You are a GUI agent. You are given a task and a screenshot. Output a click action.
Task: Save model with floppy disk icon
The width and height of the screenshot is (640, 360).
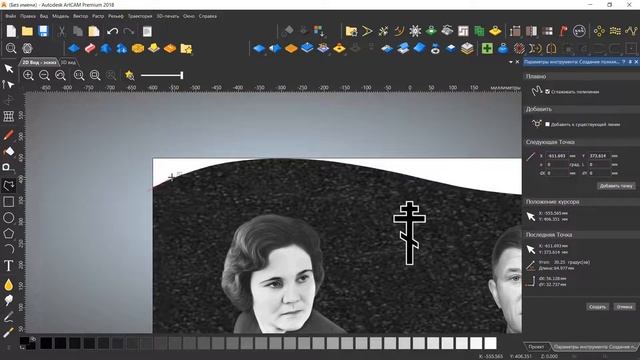(x=43, y=31)
